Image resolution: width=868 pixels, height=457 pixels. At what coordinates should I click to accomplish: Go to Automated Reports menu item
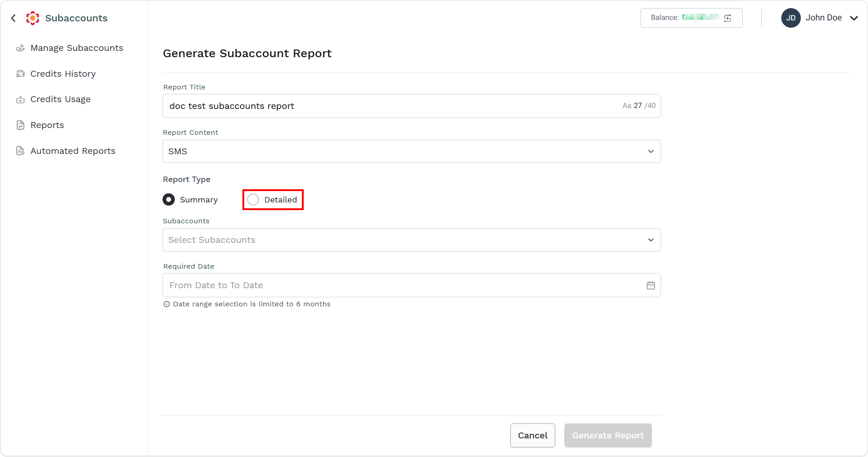coord(73,151)
